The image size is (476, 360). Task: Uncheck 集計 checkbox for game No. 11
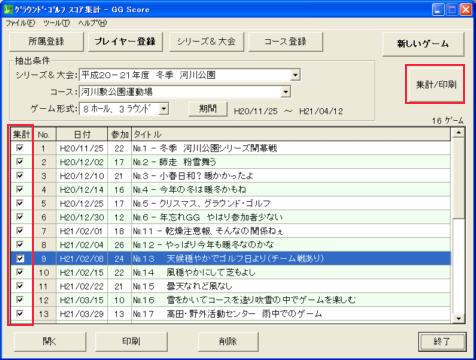20,286
